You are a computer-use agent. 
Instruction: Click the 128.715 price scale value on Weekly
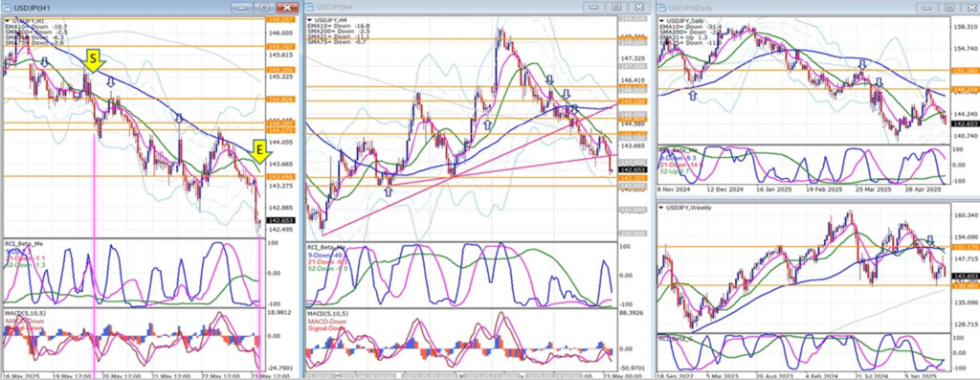(966, 324)
